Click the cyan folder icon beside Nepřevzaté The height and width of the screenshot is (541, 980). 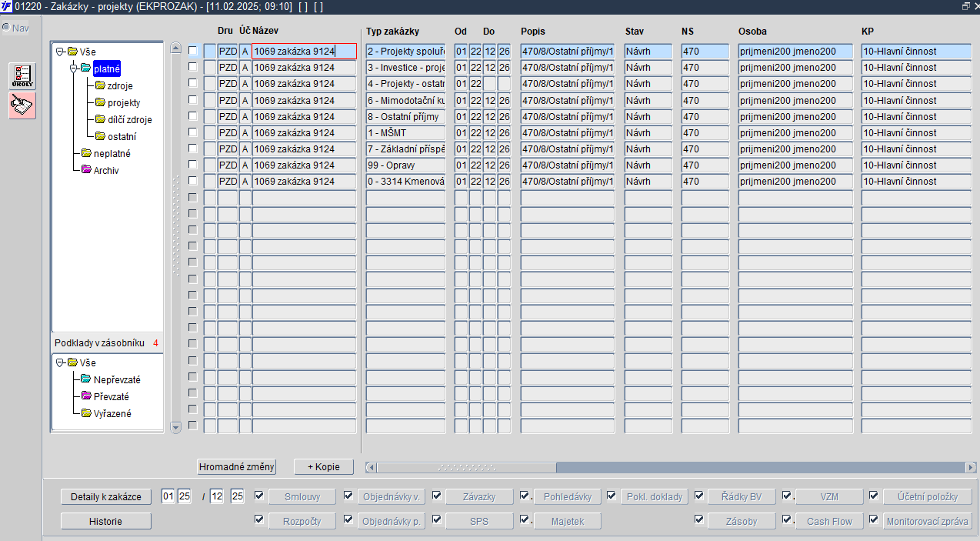point(86,379)
